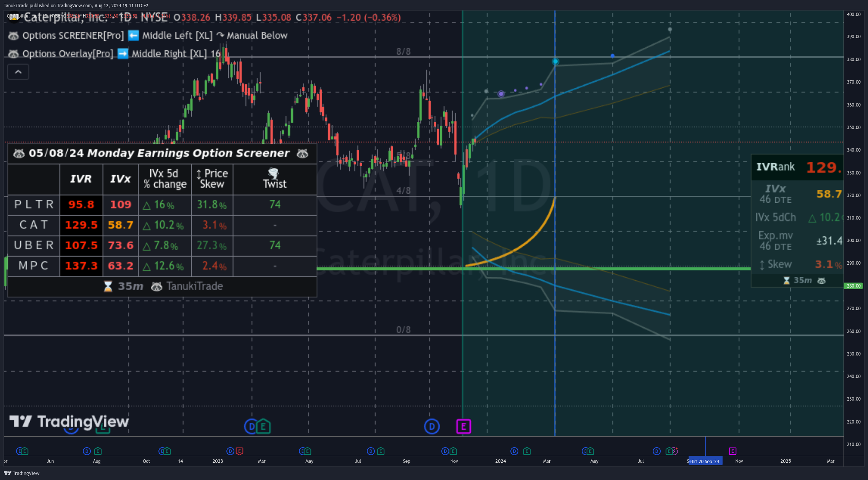The height and width of the screenshot is (480, 868).
Task: Open the earnings E marker above May 2023
Action: pyautogui.click(x=307, y=451)
